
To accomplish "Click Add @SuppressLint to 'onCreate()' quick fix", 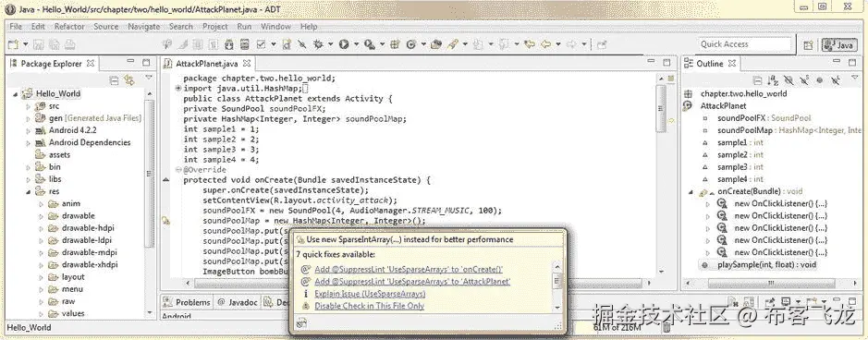I will (409, 269).
